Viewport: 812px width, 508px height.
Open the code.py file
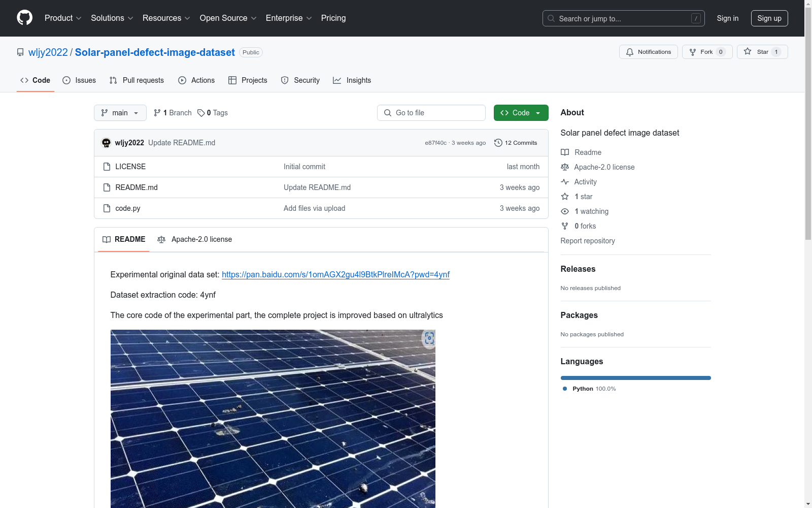pyautogui.click(x=127, y=208)
